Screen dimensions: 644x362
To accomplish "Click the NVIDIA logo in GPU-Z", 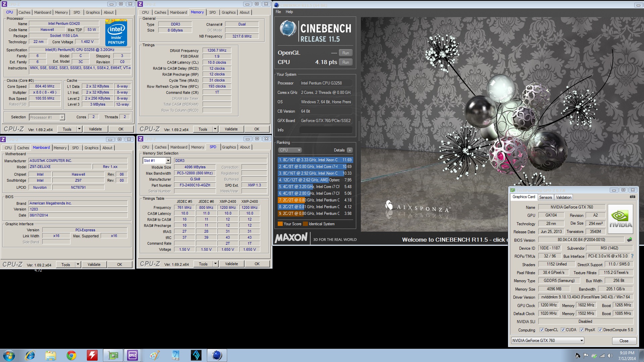I will [x=621, y=220].
